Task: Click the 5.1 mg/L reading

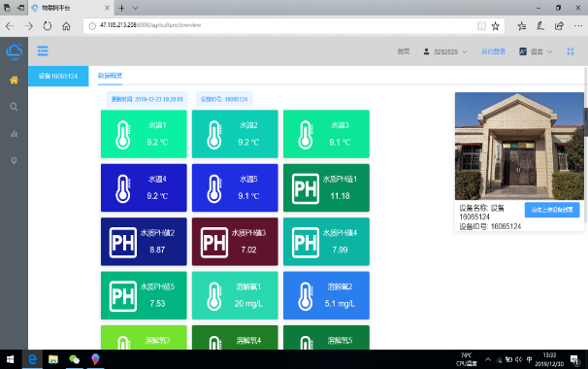Action: click(340, 304)
